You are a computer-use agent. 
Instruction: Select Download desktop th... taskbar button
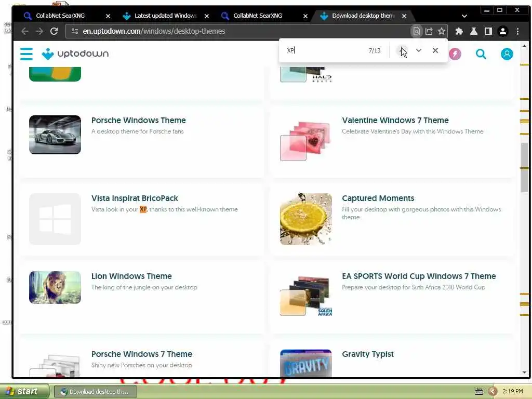tap(96, 392)
